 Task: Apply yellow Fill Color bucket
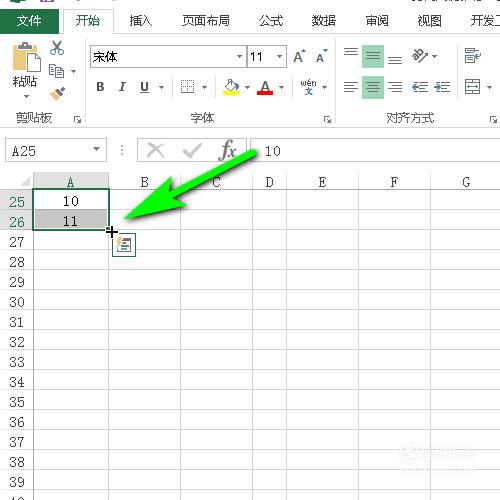click(x=232, y=87)
